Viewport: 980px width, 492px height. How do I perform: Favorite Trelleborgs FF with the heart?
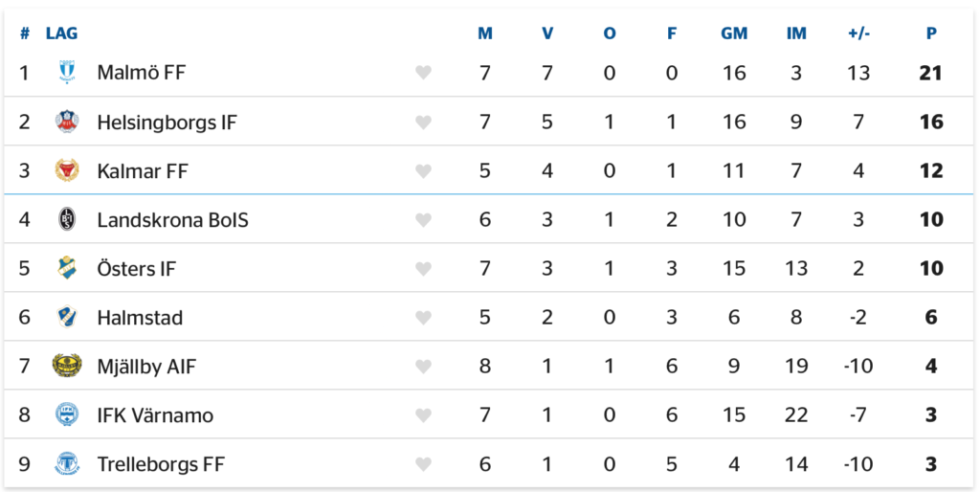pos(424,463)
